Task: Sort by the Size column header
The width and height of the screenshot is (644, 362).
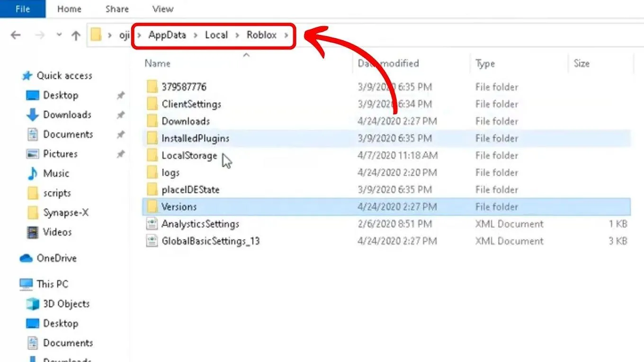Action: click(581, 63)
